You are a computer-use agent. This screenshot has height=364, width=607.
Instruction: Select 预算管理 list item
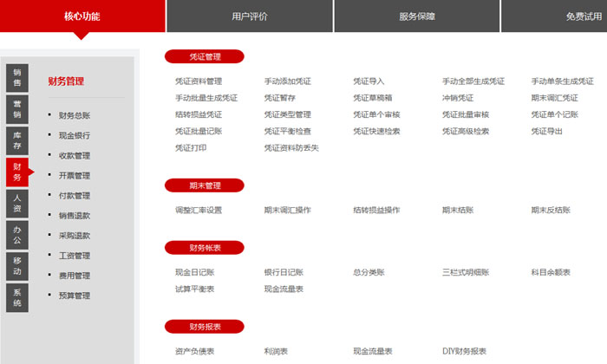pyautogui.click(x=75, y=296)
